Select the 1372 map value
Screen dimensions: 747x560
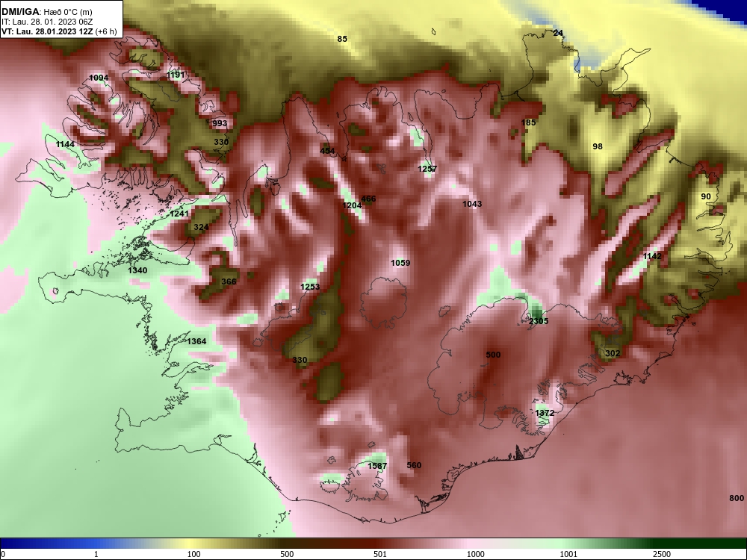pos(545,413)
